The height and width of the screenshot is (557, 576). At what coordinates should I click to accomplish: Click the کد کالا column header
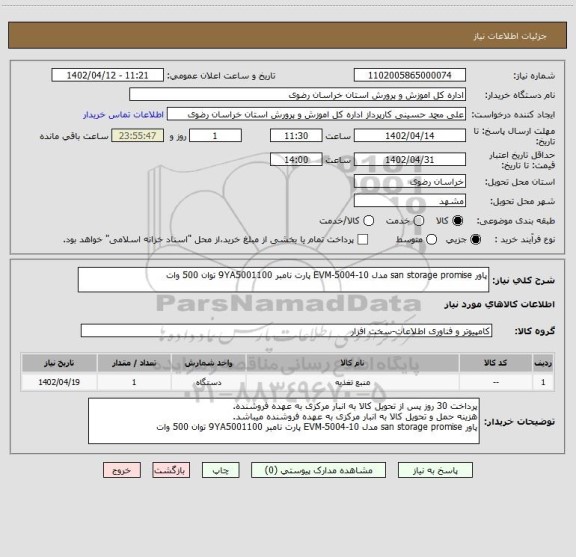[x=496, y=363]
